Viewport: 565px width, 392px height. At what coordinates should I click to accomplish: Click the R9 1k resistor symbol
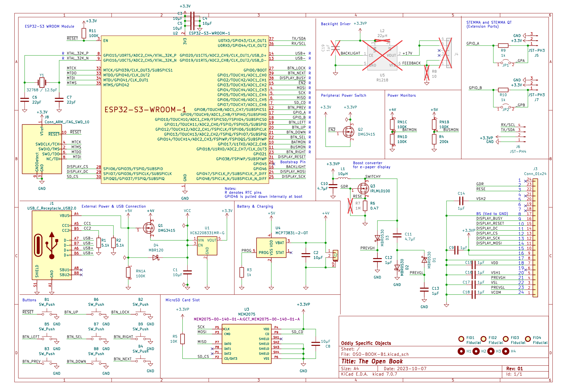pos(503,46)
